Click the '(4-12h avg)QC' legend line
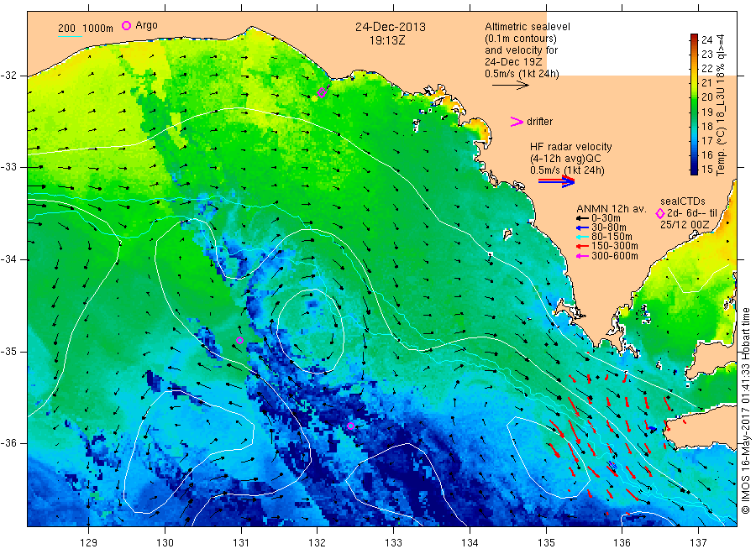Screen dimensions: 756x554 point(565,159)
